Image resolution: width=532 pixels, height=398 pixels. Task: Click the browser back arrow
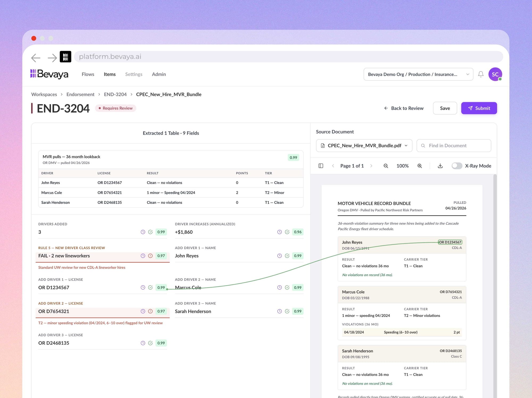click(36, 57)
